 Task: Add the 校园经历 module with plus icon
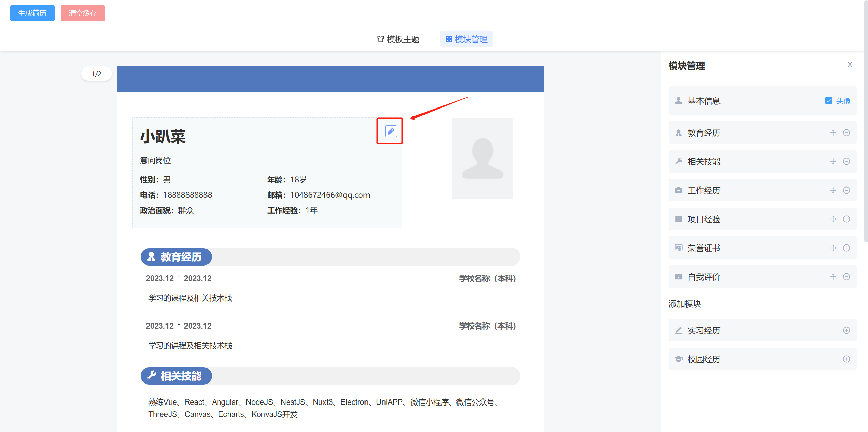(x=846, y=359)
